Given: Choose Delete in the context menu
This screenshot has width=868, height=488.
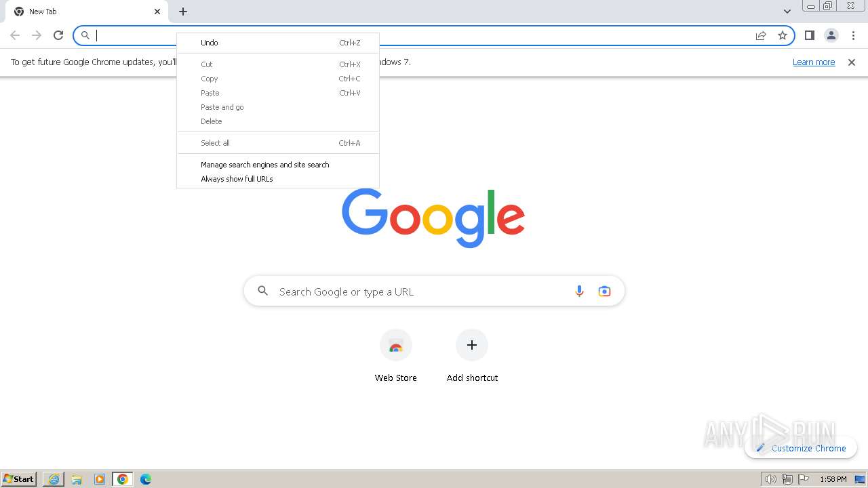Looking at the screenshot, I should click(278, 121).
